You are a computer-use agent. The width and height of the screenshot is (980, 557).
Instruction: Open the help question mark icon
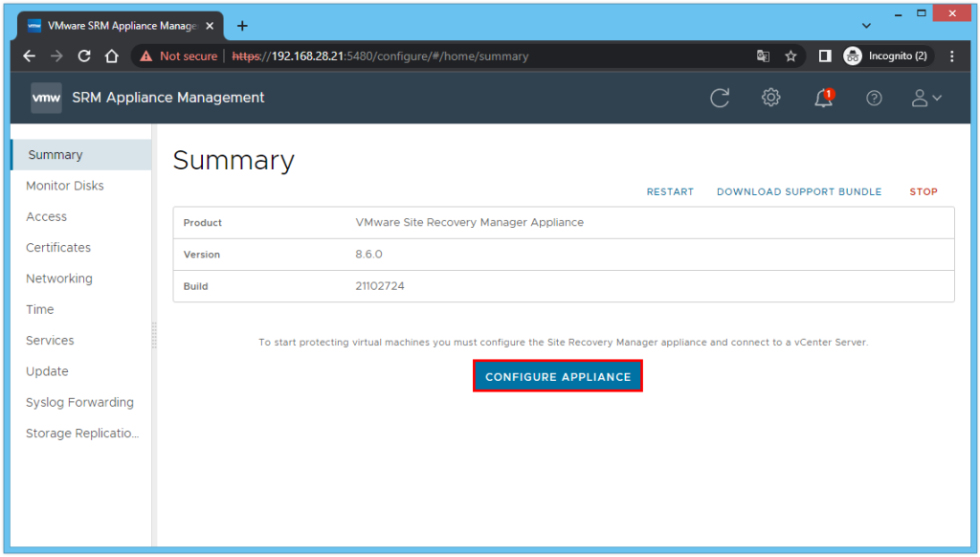(874, 99)
